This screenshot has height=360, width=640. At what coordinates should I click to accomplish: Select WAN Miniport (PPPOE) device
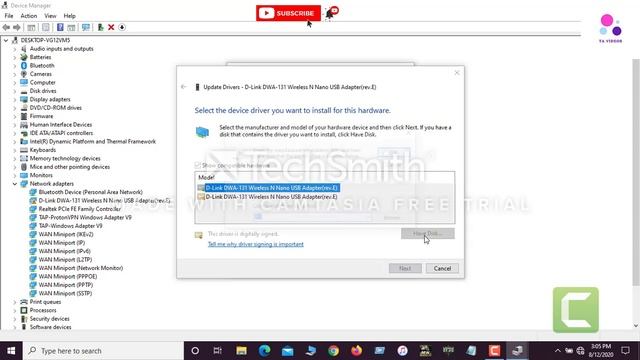[68, 276]
